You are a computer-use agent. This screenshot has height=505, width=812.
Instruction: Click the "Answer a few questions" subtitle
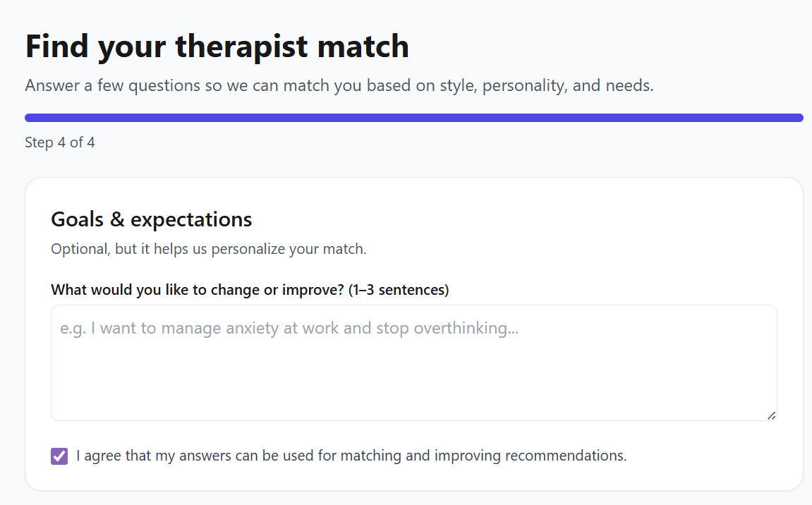(x=339, y=86)
